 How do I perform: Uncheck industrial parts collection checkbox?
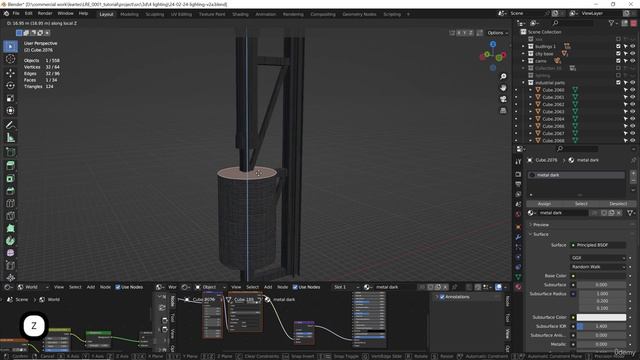coord(618,82)
